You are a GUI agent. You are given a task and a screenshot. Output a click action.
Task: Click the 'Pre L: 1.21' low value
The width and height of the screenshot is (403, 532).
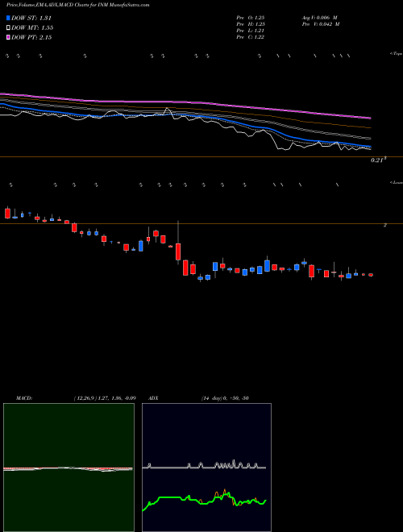coord(251,31)
